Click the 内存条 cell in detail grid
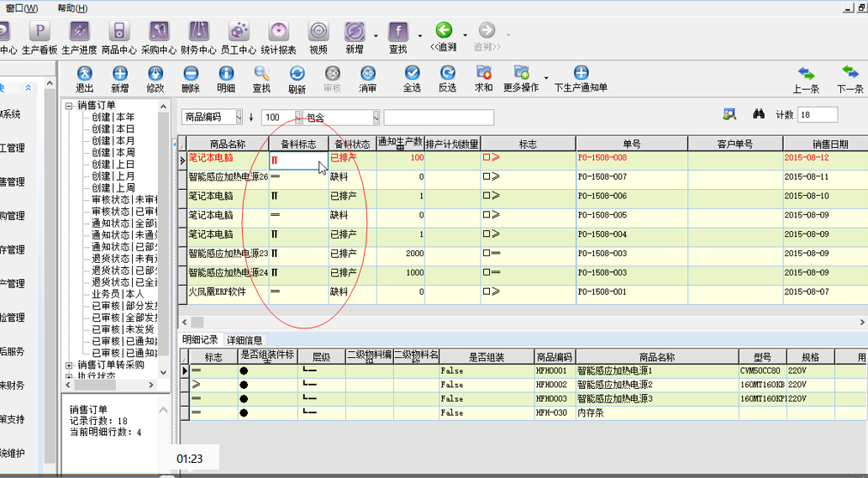This screenshot has height=478, width=868. (657, 412)
